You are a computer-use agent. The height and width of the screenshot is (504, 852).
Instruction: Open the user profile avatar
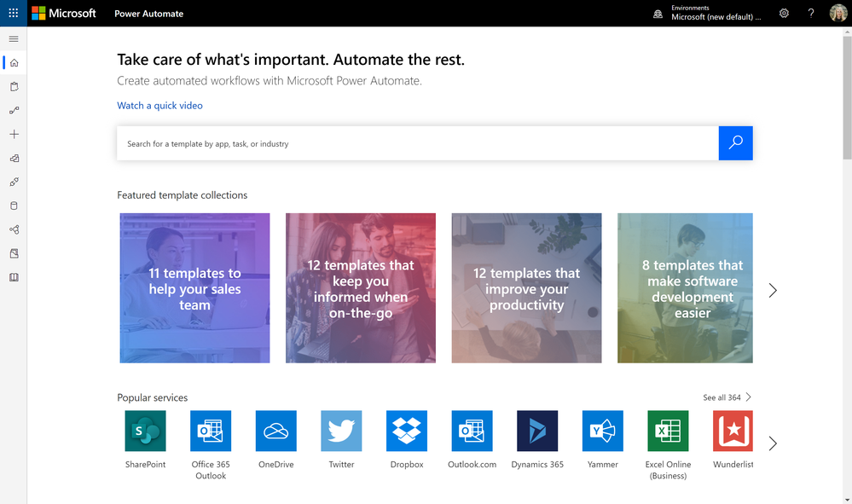838,13
